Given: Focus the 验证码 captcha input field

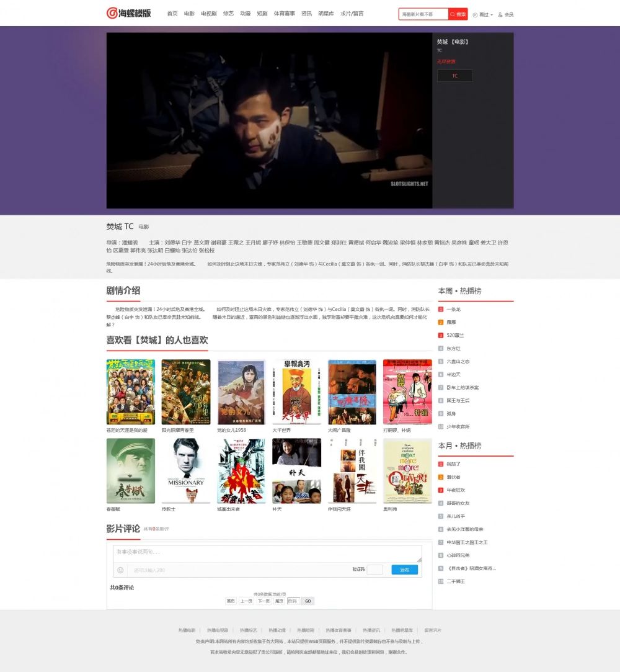Looking at the screenshot, I should (x=374, y=570).
